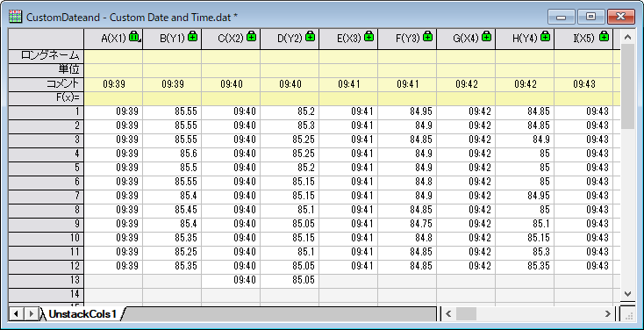Select the C(X2) column header
The height and width of the screenshot is (330, 644).
[x=231, y=39]
